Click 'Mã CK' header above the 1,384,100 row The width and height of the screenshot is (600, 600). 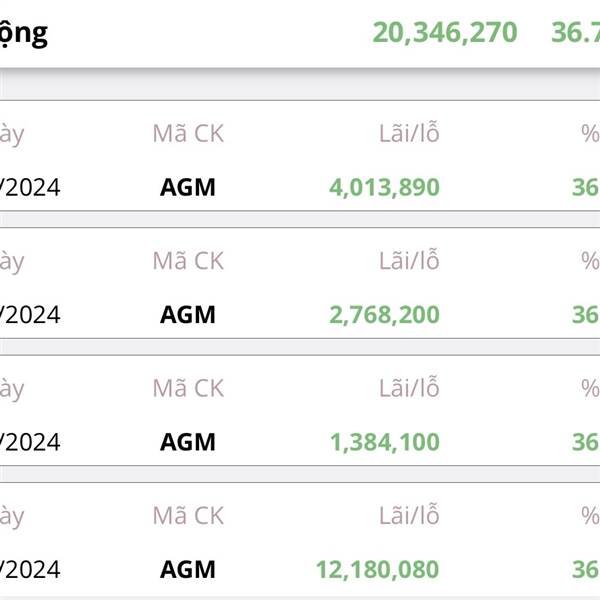pos(188,388)
